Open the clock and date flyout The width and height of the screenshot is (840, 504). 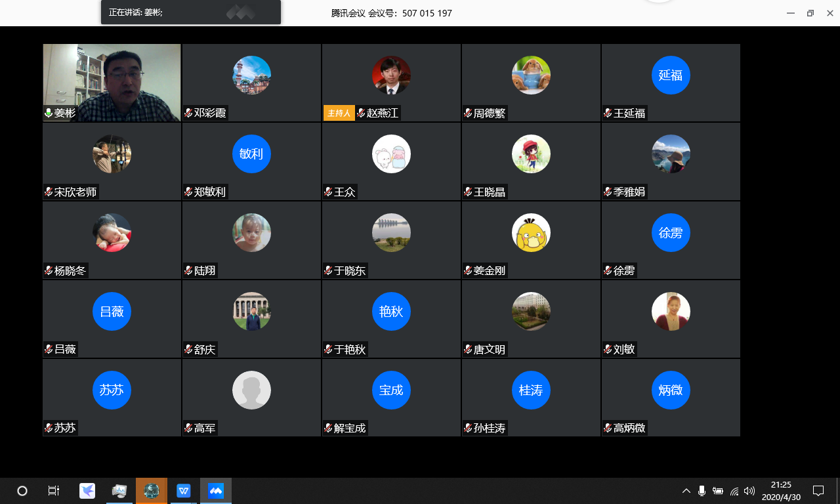pyautogui.click(x=781, y=490)
